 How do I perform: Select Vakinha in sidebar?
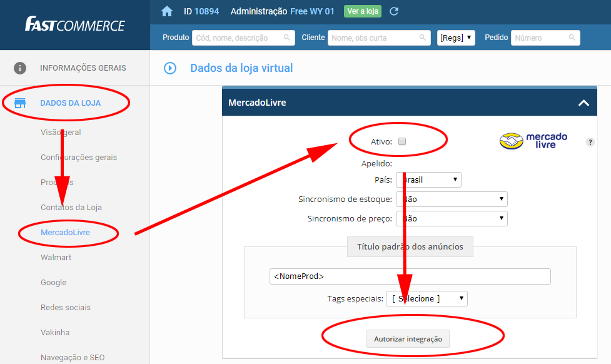click(55, 333)
